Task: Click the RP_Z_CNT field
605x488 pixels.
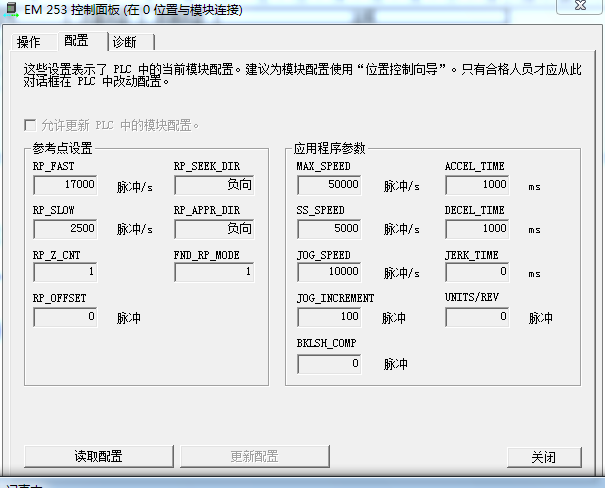Action: [x=66, y=272]
